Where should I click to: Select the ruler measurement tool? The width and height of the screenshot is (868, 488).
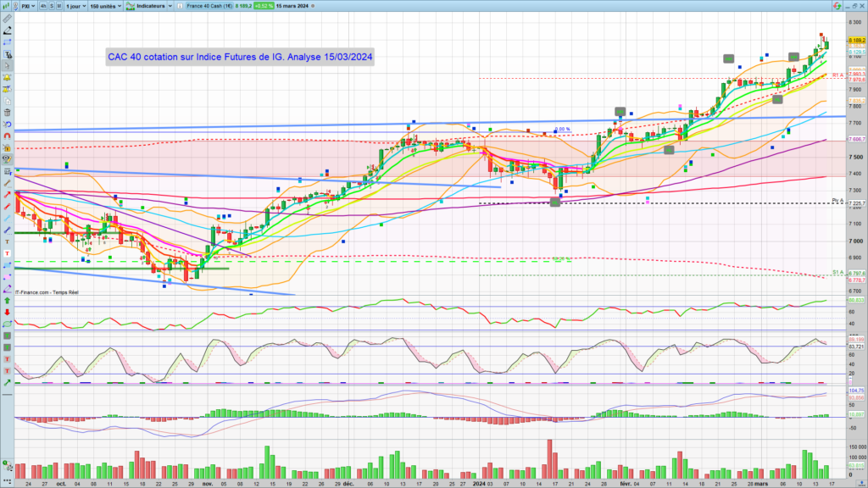[x=7, y=19]
